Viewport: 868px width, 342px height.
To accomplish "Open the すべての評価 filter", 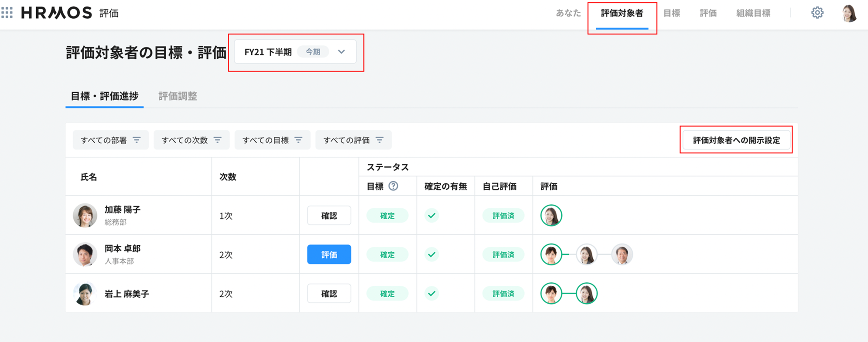I will click(353, 140).
